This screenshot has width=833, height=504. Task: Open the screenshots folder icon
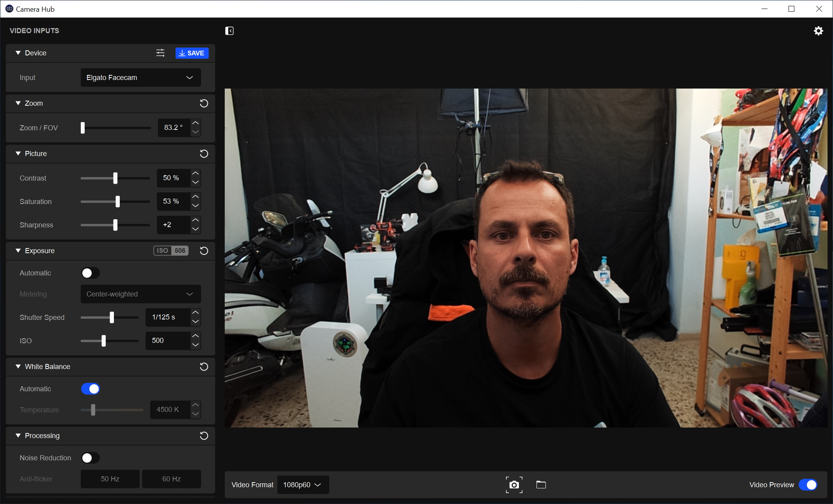[x=541, y=484]
